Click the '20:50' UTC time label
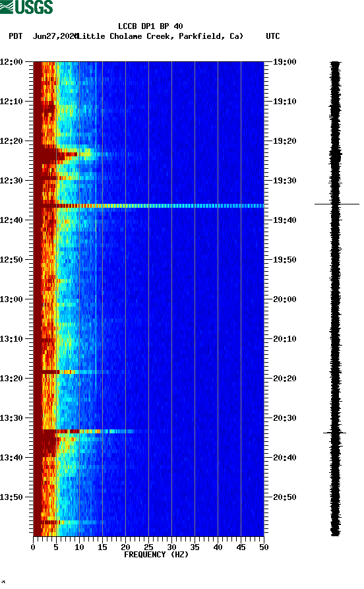Viewport: 364px width, 589px height. point(284,497)
